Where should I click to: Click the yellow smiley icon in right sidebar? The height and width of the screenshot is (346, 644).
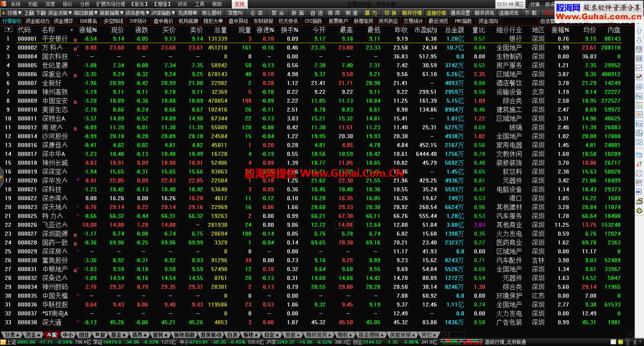(639, 211)
